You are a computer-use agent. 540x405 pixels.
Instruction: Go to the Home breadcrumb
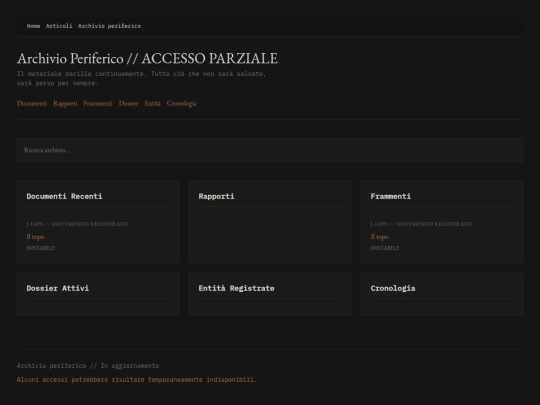click(x=33, y=26)
